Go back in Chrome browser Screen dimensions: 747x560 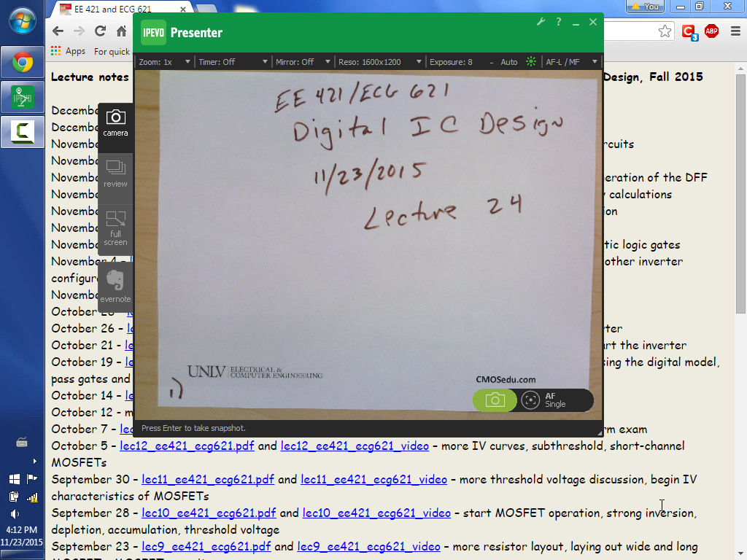58,31
